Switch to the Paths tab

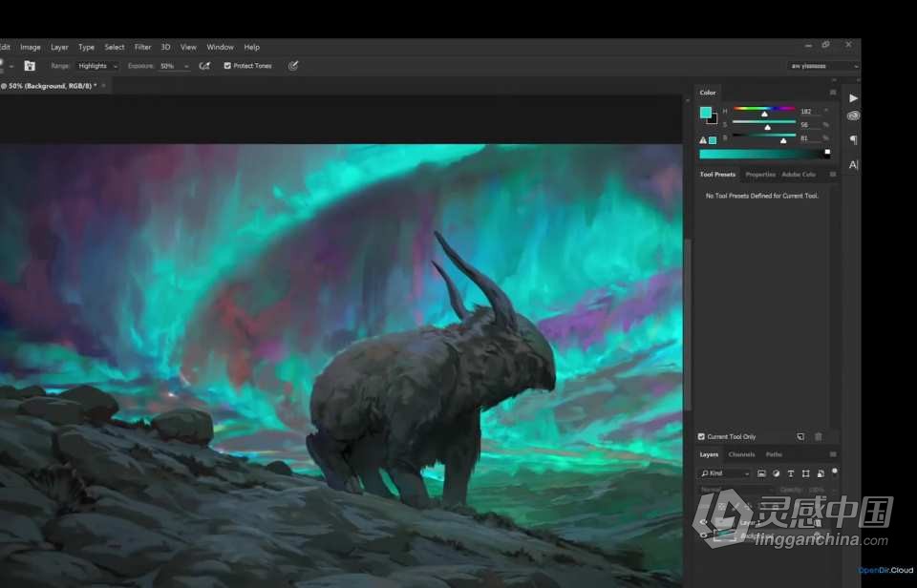point(774,454)
